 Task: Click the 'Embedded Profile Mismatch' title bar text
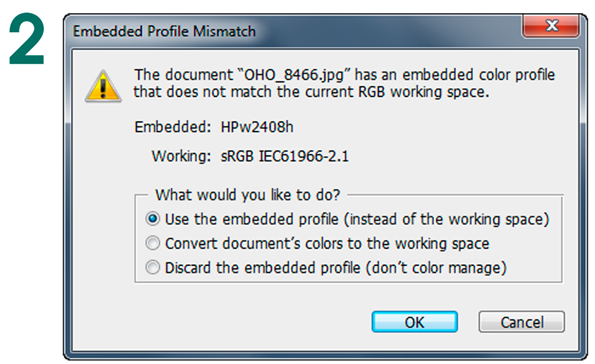tap(164, 31)
